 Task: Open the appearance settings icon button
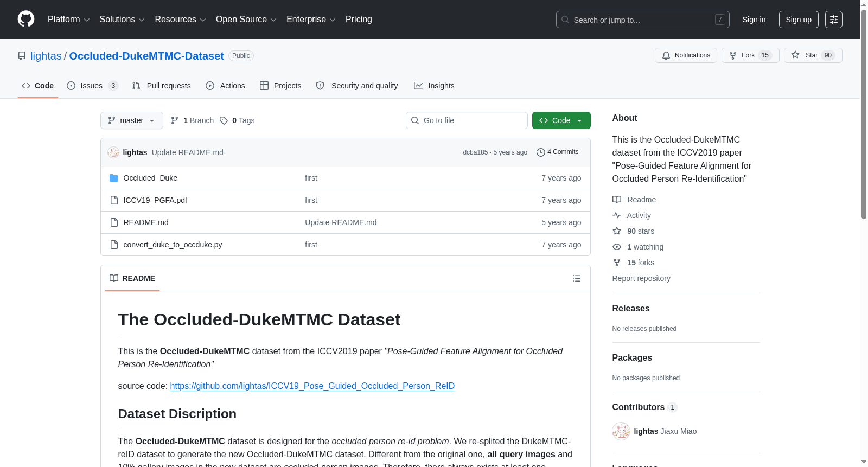[x=834, y=20]
